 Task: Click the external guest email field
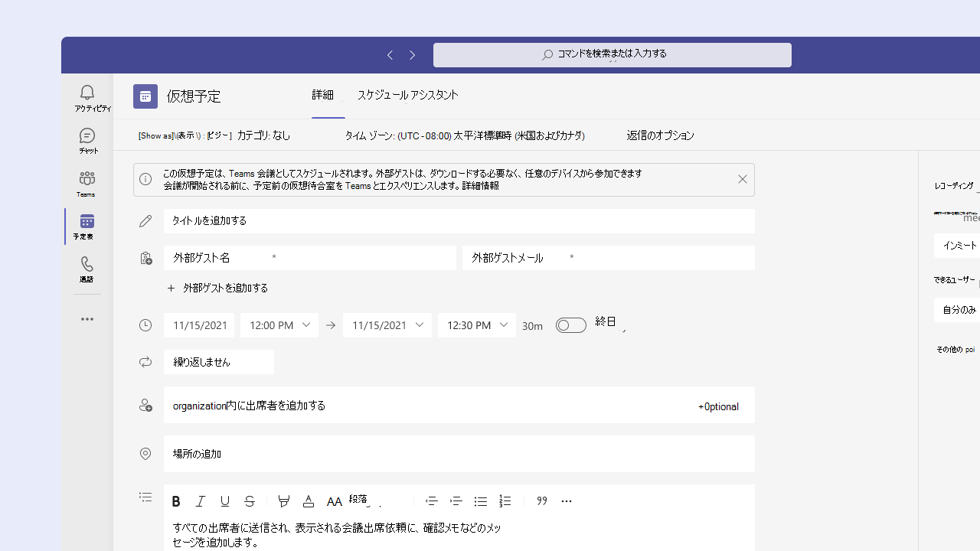(609, 258)
